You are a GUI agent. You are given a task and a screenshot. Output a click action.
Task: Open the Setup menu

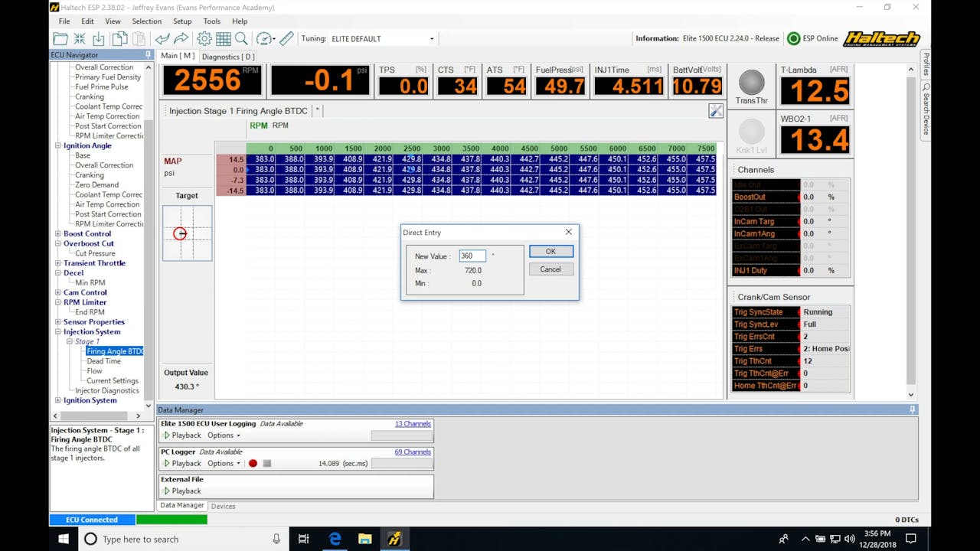[182, 21]
